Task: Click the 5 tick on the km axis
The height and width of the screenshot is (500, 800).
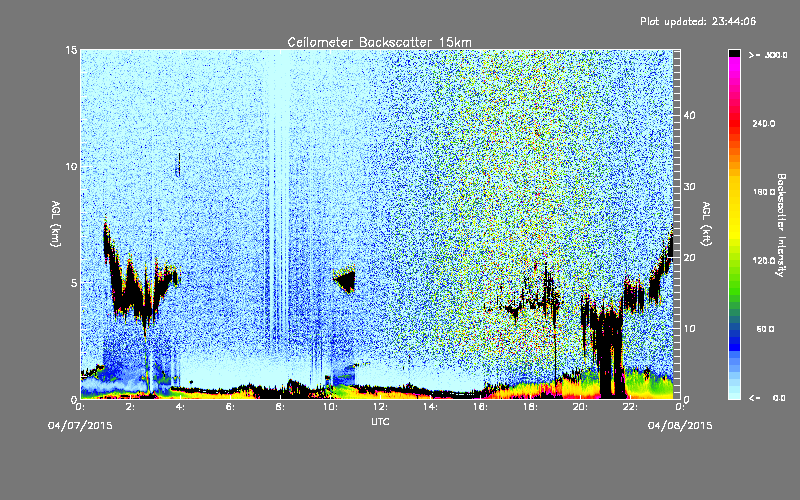Action: [74, 283]
